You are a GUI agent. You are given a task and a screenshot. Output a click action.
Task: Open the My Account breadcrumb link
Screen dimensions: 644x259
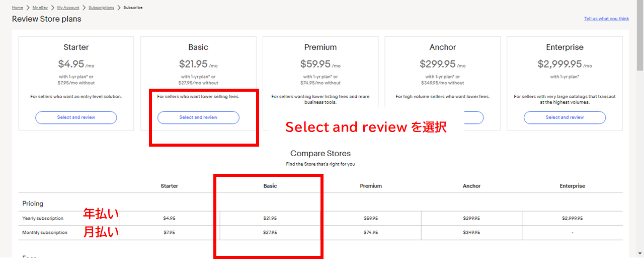coord(68,8)
